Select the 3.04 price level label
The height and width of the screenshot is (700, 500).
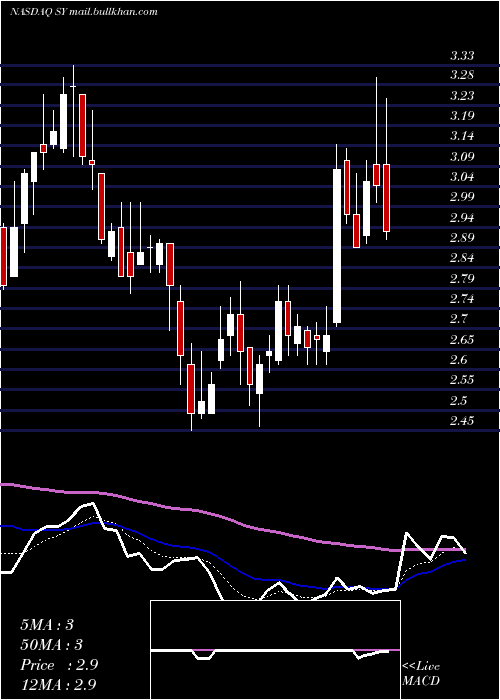462,176
